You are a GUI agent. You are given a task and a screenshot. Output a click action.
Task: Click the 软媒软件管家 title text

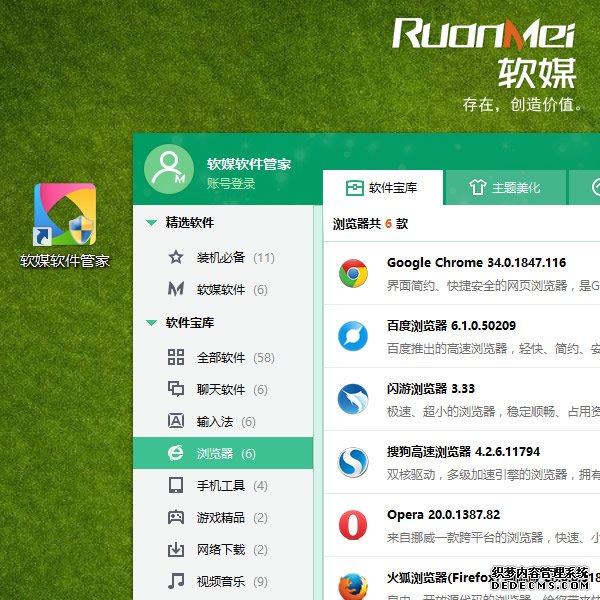[249, 164]
